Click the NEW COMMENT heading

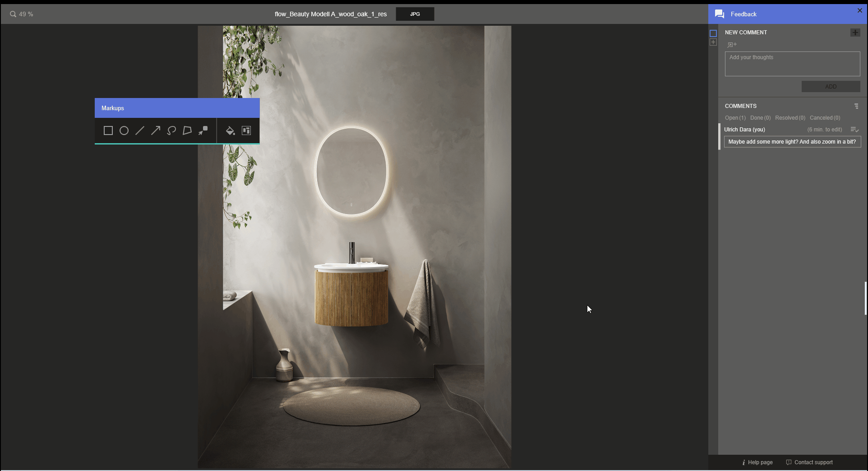coord(746,33)
